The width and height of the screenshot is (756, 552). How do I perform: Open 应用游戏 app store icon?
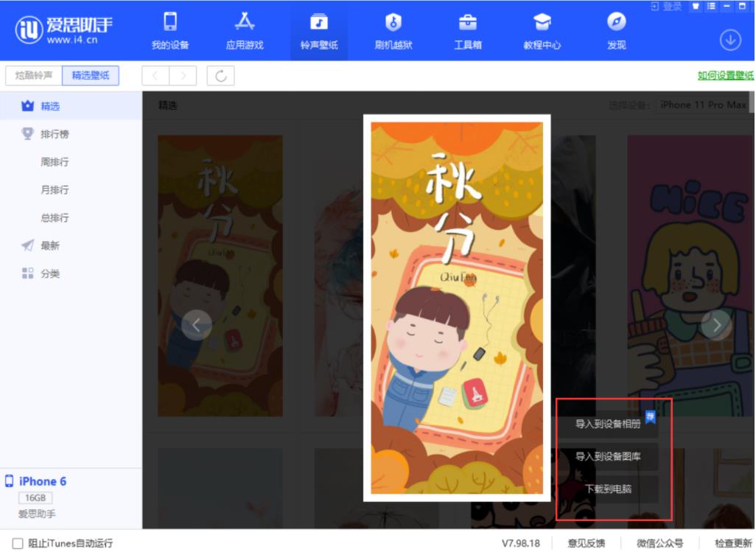(x=244, y=22)
